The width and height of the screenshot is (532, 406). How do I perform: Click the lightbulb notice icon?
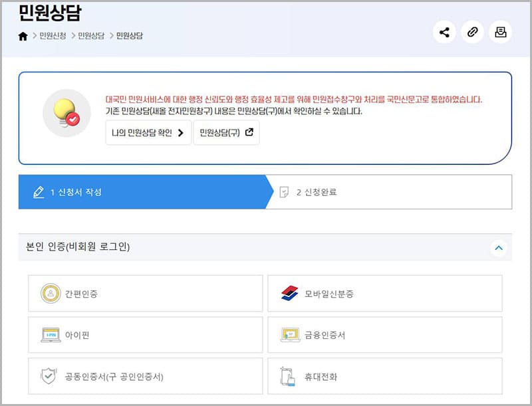66,113
